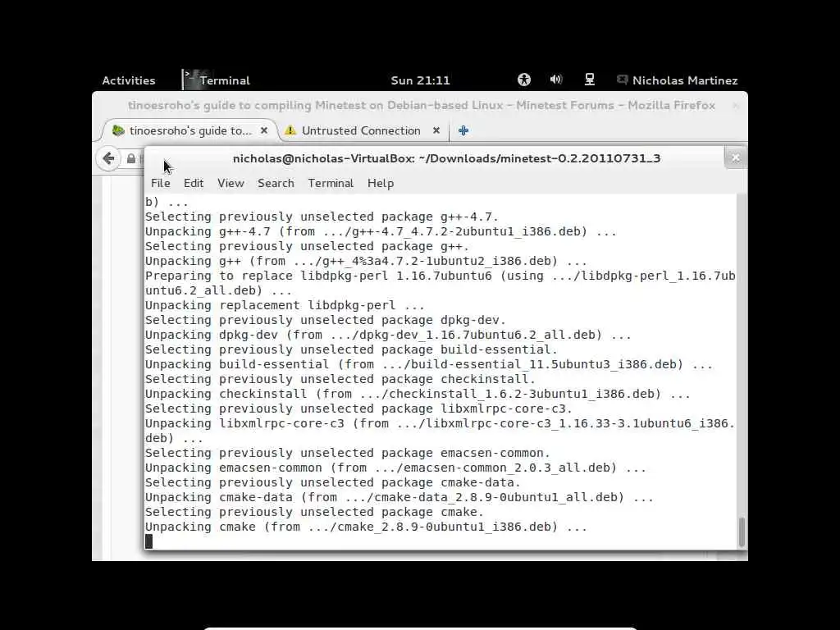Click line 'Selecting previously unselected package libxmlrpc-core-c3.'
This screenshot has height=630, width=840.
[358, 409]
